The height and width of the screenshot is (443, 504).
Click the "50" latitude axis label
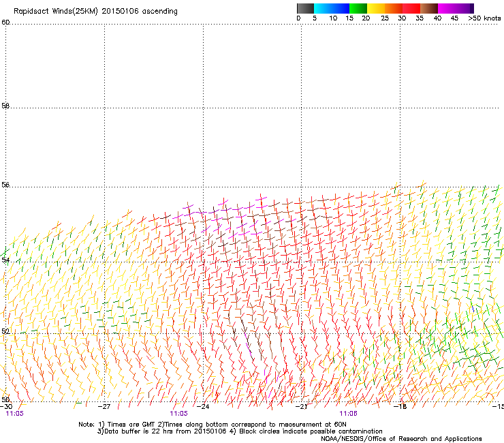click(x=5, y=399)
